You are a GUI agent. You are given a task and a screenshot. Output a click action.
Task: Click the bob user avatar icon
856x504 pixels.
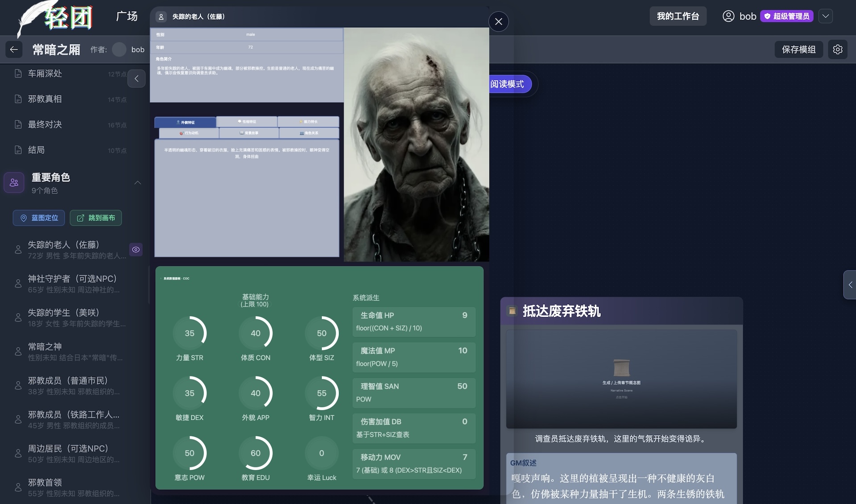point(728,17)
